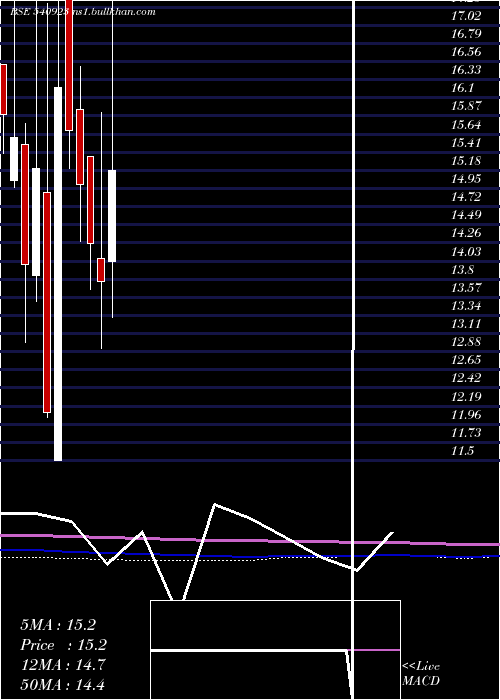Click the 14.03 price axis label
This screenshot has height=700, width=500.
tap(466, 252)
